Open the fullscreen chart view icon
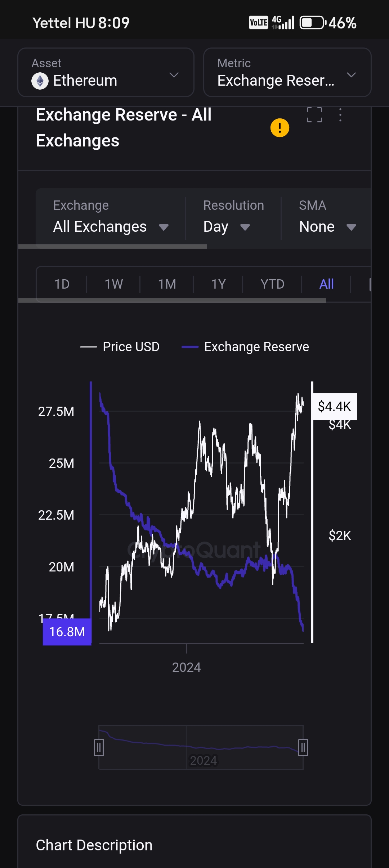 coord(314,115)
